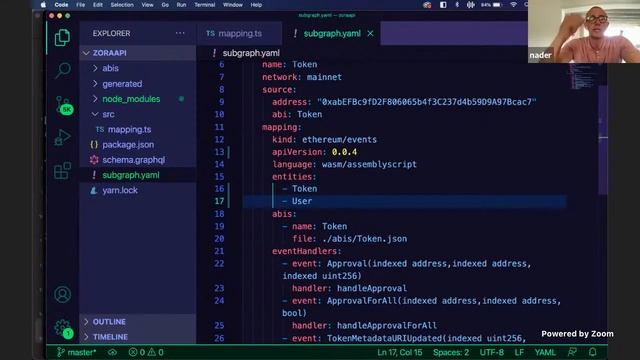Click the line number 22 gutter
This screenshot has width=640, height=360.
(219, 264)
